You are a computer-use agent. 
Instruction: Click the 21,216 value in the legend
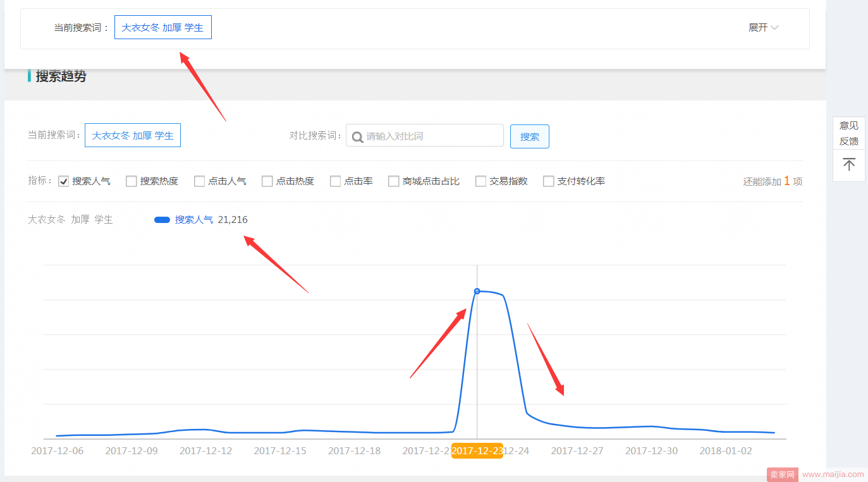point(233,220)
